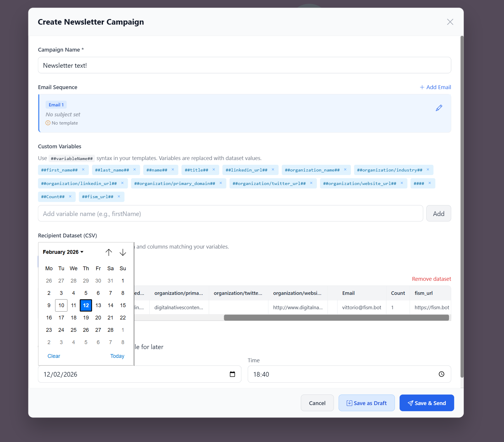Viewport: 504px width, 442px height.
Task: Remove the ##fism_url## variable chip
Action: pos(119,197)
